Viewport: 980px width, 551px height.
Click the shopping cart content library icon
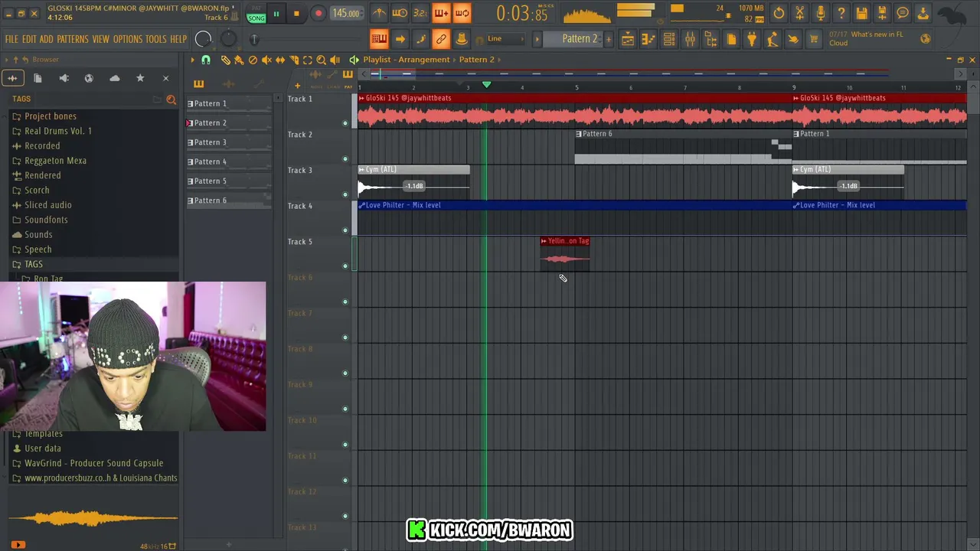814,39
